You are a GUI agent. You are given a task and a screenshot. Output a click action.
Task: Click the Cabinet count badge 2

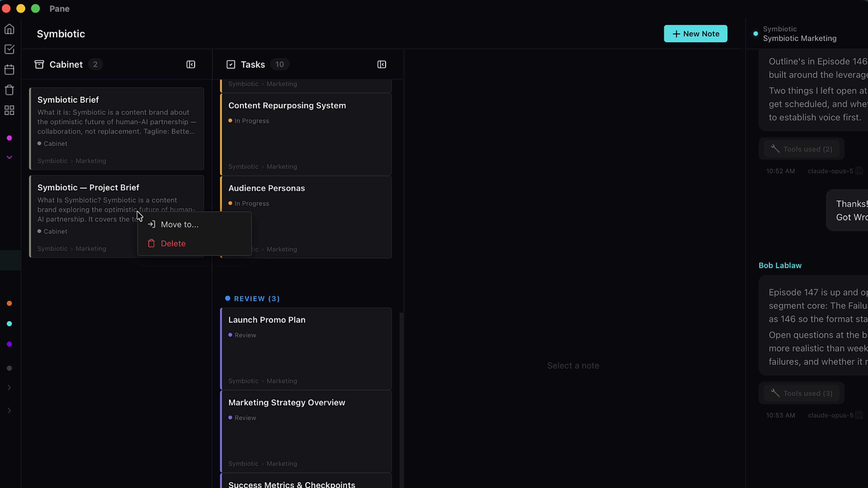95,64
